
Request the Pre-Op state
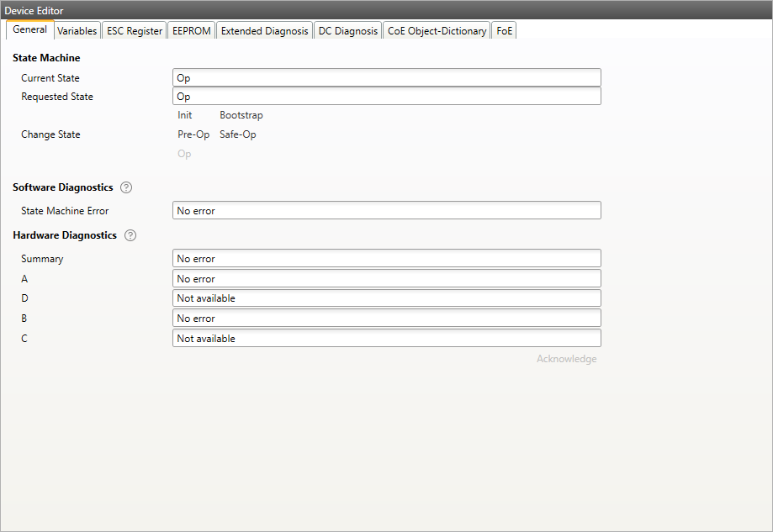[x=193, y=134]
